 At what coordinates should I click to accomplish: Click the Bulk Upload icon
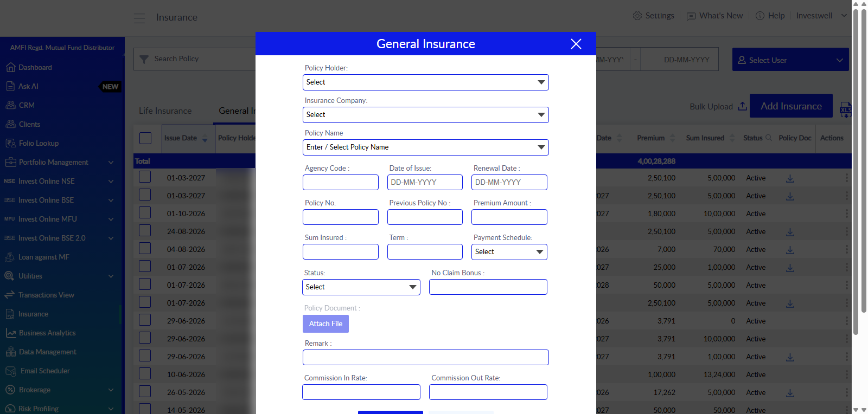click(x=743, y=106)
